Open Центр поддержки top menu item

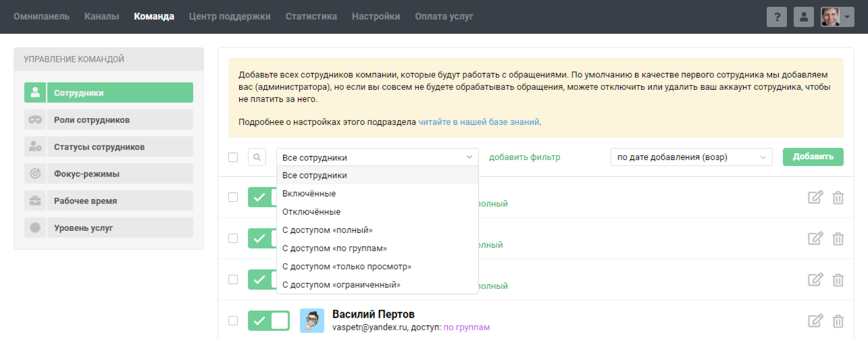click(230, 17)
